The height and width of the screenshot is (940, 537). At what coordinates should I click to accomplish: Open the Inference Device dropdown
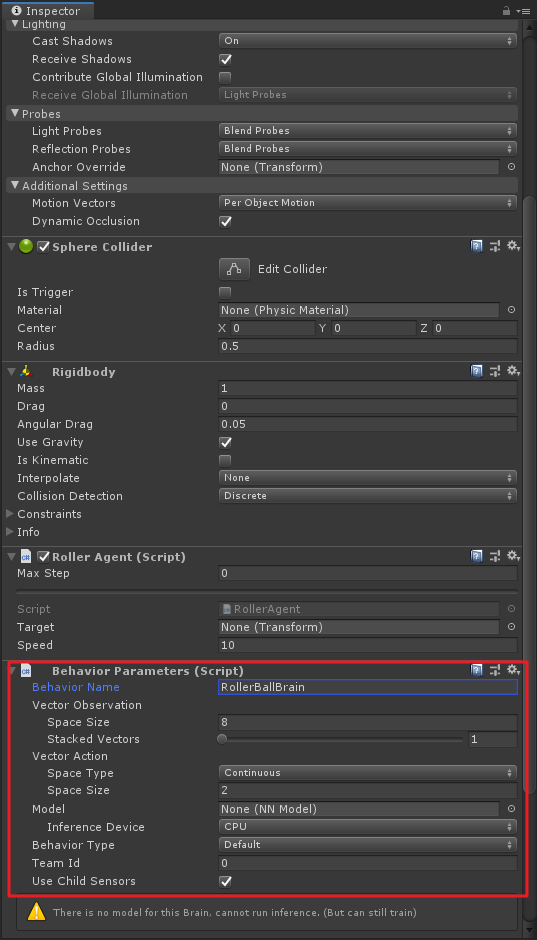[367, 827]
